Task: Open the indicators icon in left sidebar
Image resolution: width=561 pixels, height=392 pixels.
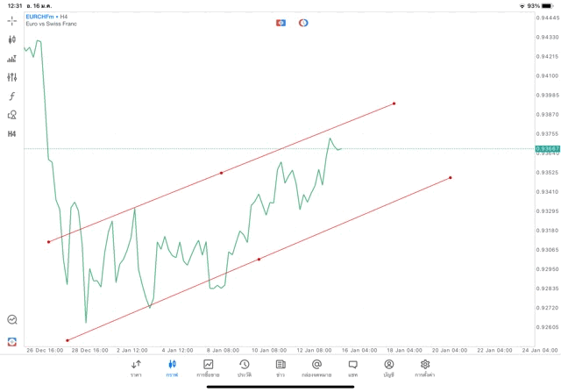Action: tap(12, 59)
